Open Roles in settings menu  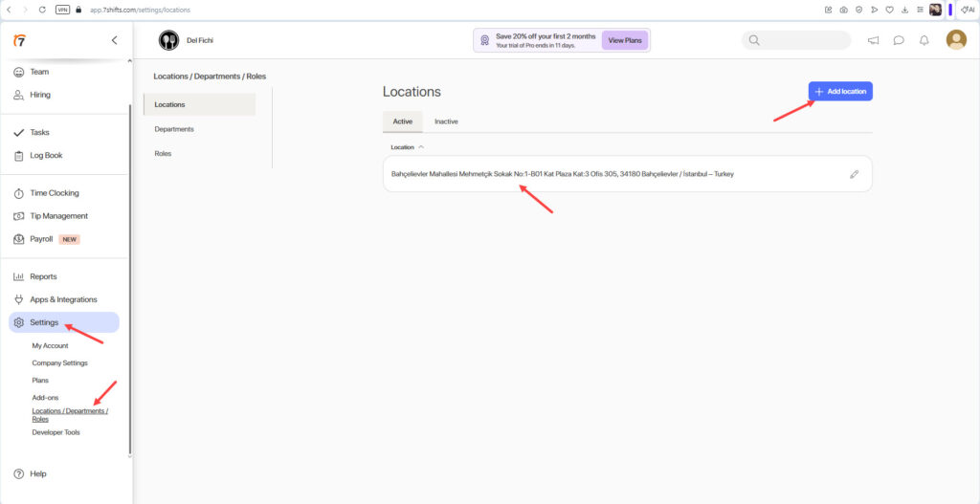click(x=165, y=153)
